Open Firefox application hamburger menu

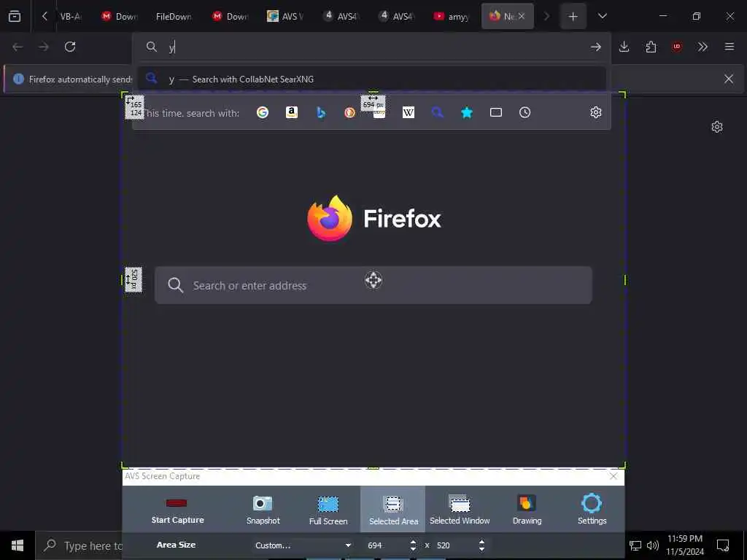click(x=729, y=47)
